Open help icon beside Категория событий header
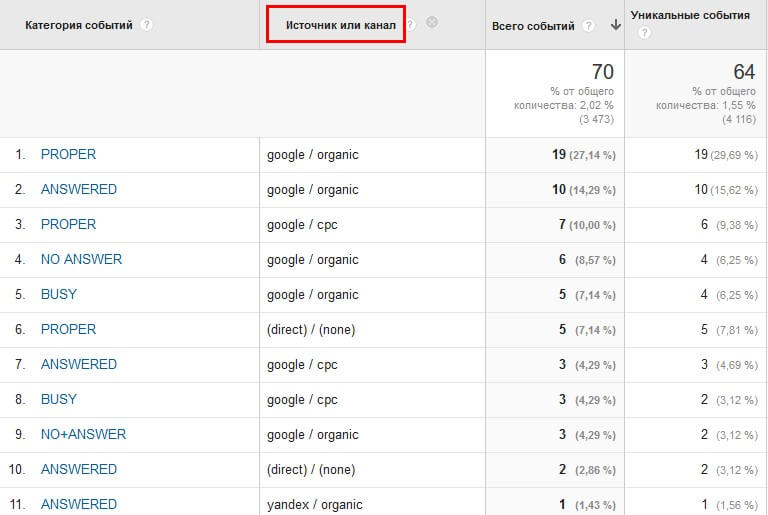The width and height of the screenshot is (768, 515). pyautogui.click(x=146, y=25)
